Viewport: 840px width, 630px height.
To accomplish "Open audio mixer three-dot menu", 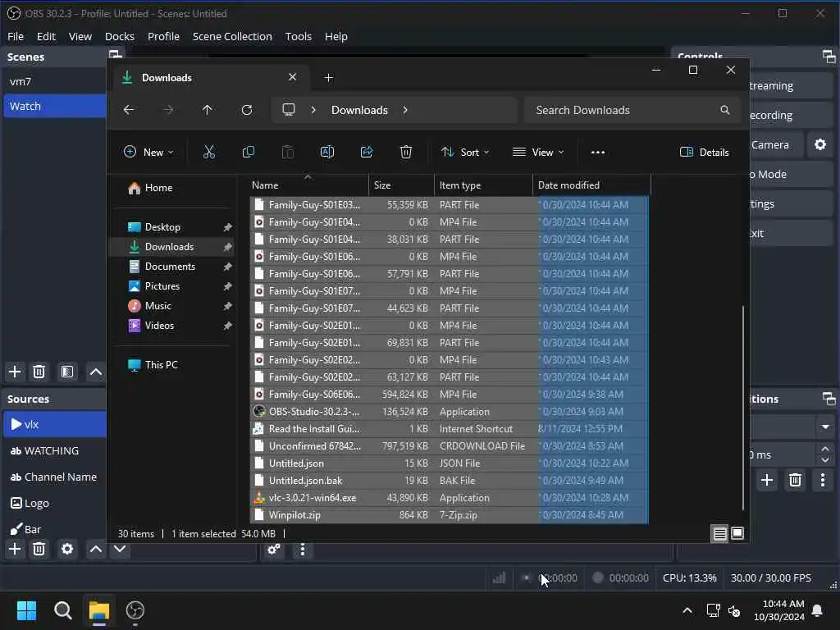I will coord(303,549).
